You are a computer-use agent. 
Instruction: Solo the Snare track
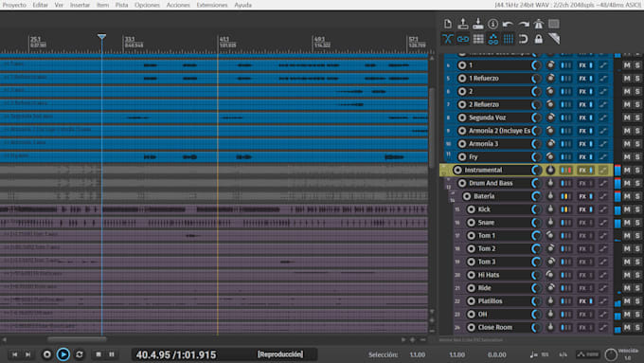637,223
